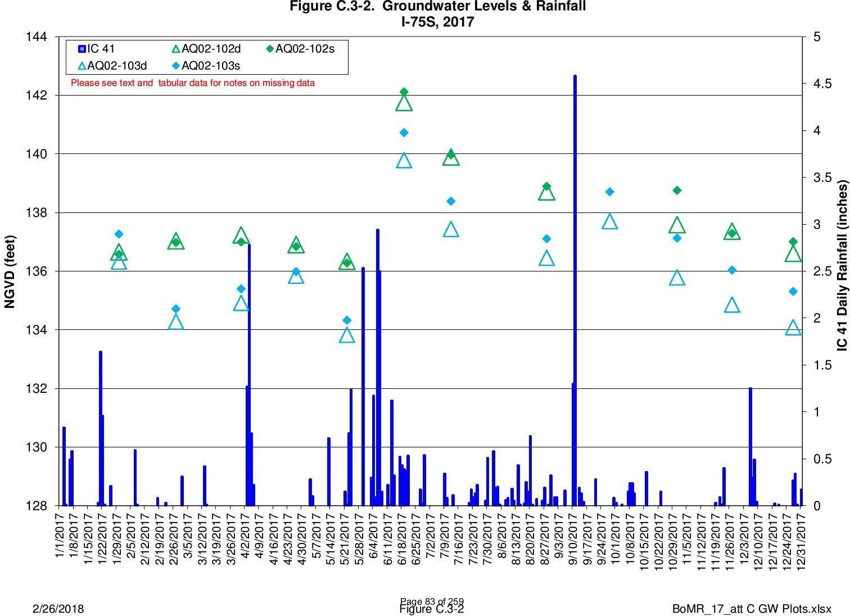Click the 2.5 value on right axis

coord(822,271)
